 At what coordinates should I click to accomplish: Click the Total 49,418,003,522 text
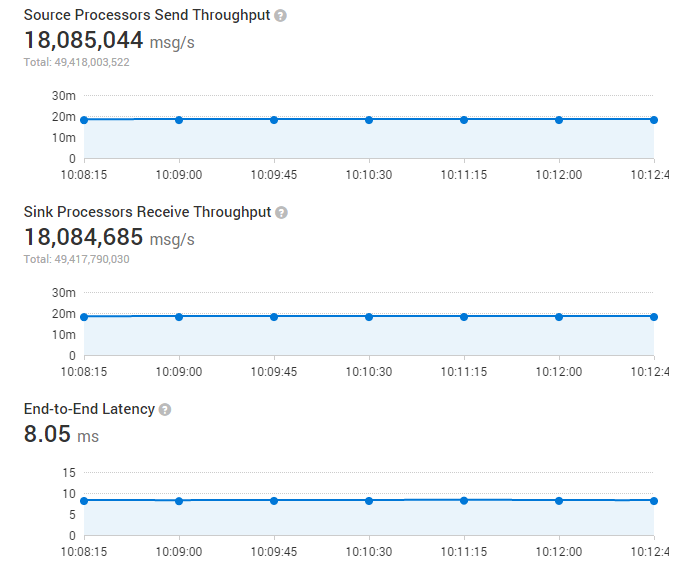(77, 62)
